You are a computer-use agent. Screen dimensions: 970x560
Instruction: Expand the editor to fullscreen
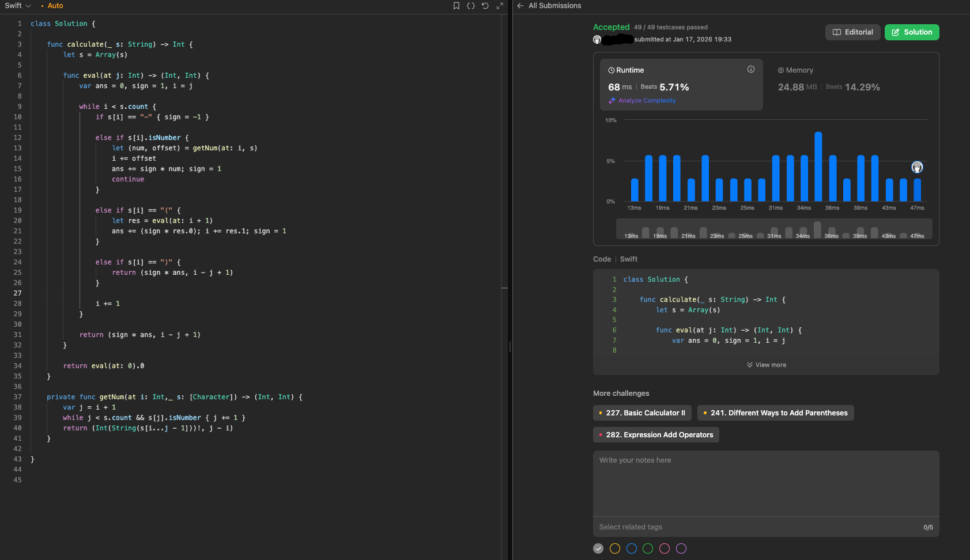[500, 6]
